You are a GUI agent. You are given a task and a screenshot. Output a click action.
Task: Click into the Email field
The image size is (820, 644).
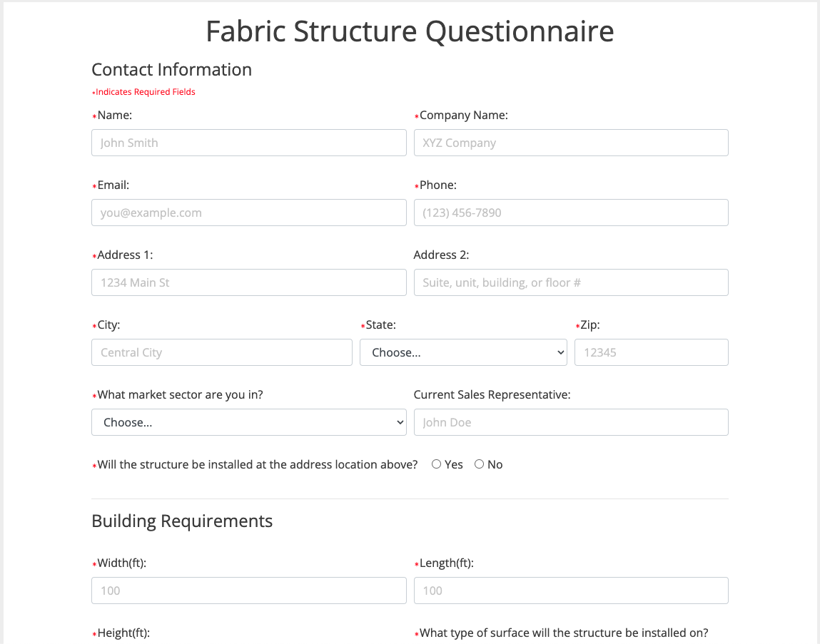[248, 213]
